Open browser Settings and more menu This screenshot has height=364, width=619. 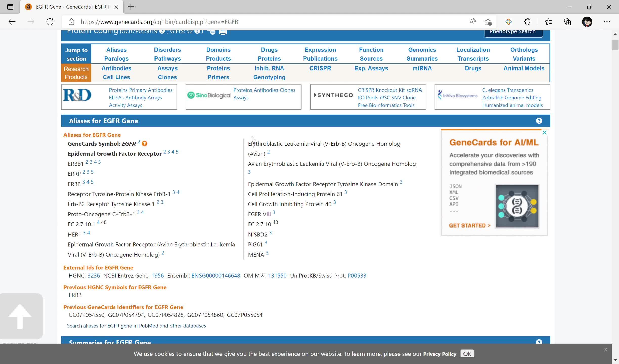pyautogui.click(x=607, y=22)
